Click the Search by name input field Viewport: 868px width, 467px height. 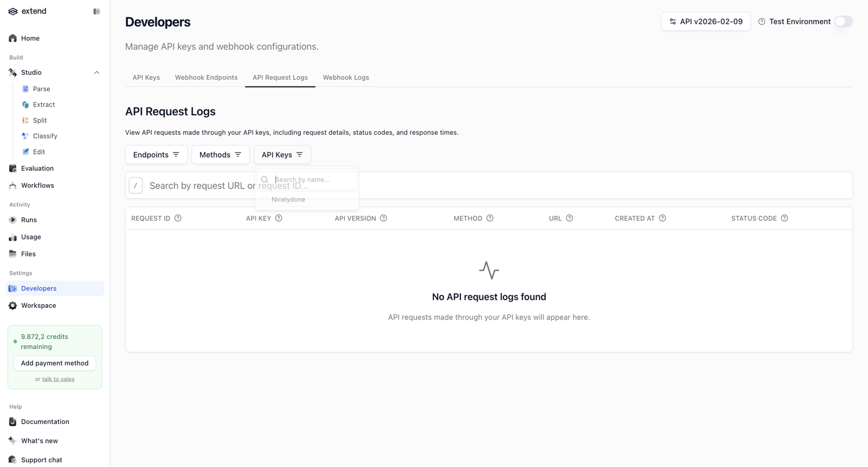click(x=307, y=180)
